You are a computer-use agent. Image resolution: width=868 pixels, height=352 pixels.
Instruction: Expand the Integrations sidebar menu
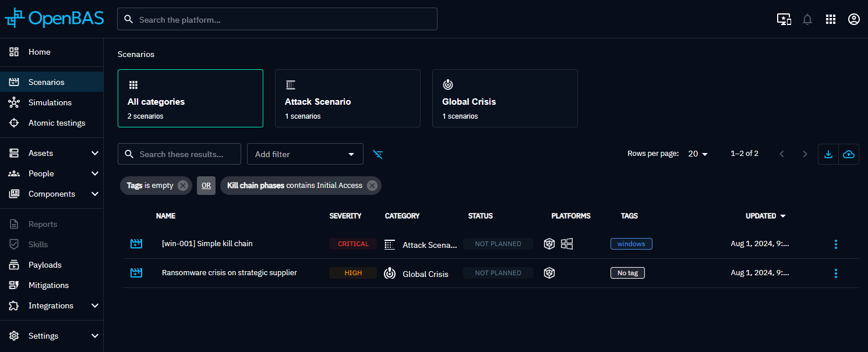(x=95, y=305)
